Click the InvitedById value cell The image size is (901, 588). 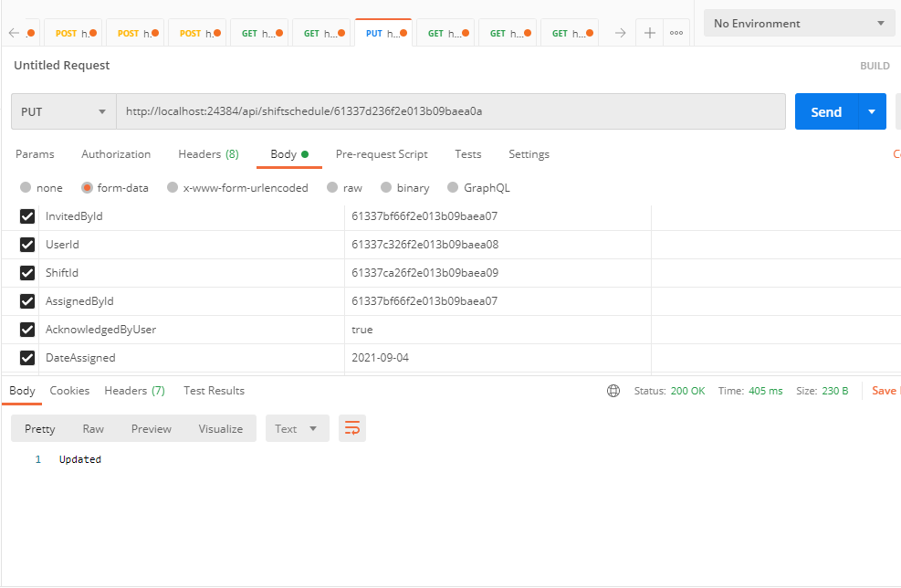[x=498, y=216]
